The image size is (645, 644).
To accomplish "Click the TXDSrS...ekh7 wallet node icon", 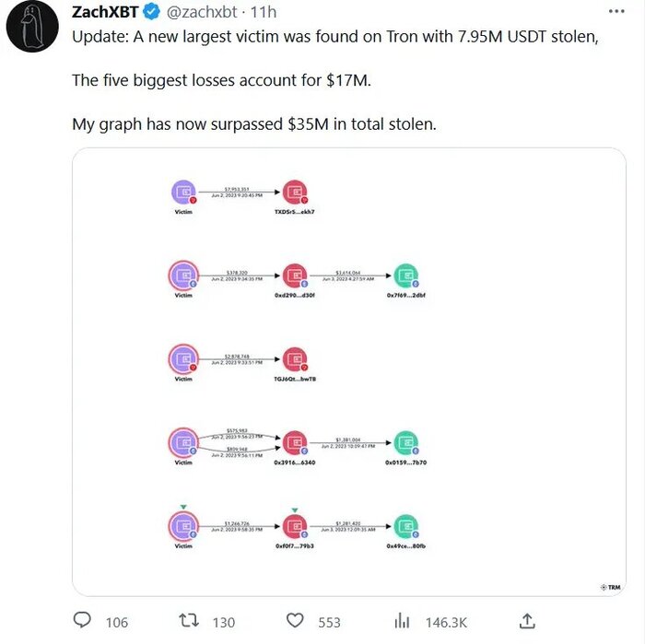I will click(294, 193).
